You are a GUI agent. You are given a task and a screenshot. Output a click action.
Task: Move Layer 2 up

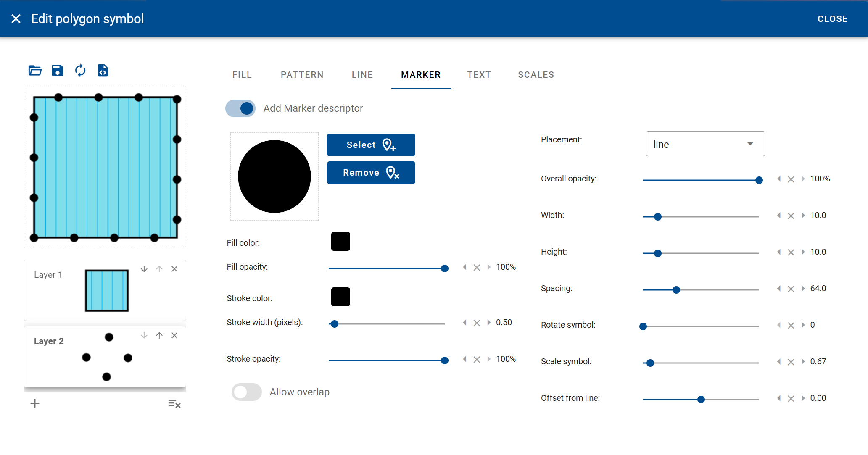coord(159,335)
